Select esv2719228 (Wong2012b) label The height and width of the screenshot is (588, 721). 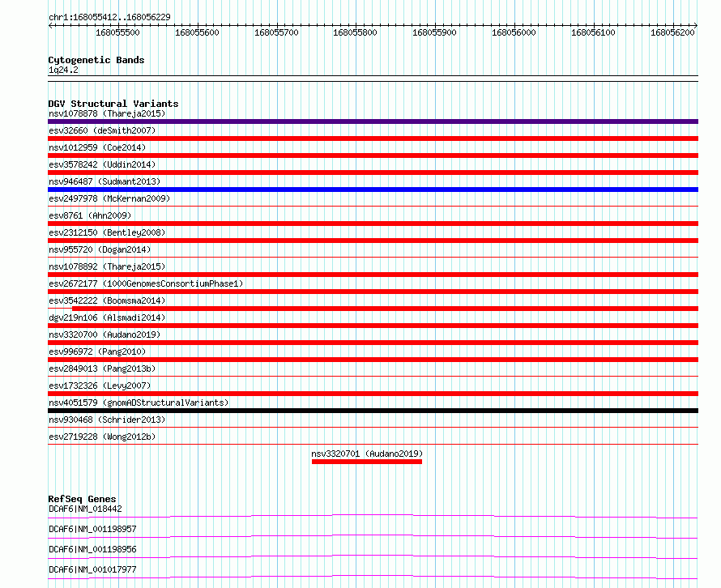[102, 437]
